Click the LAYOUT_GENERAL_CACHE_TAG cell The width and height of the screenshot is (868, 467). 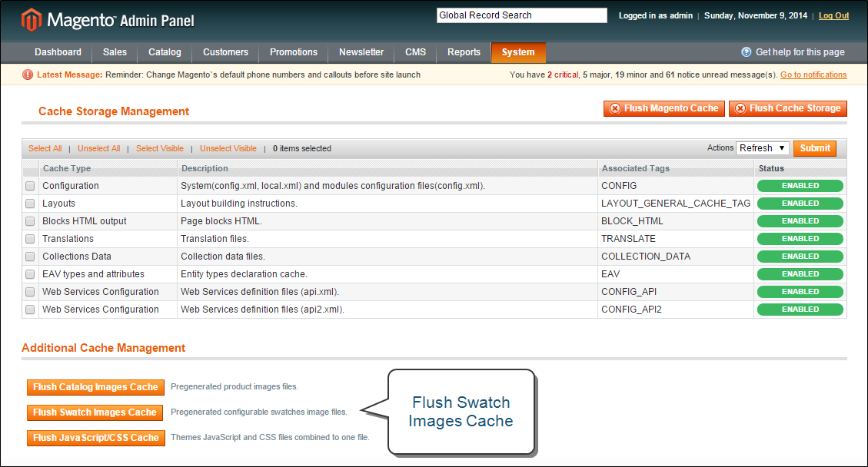pyautogui.click(x=675, y=204)
